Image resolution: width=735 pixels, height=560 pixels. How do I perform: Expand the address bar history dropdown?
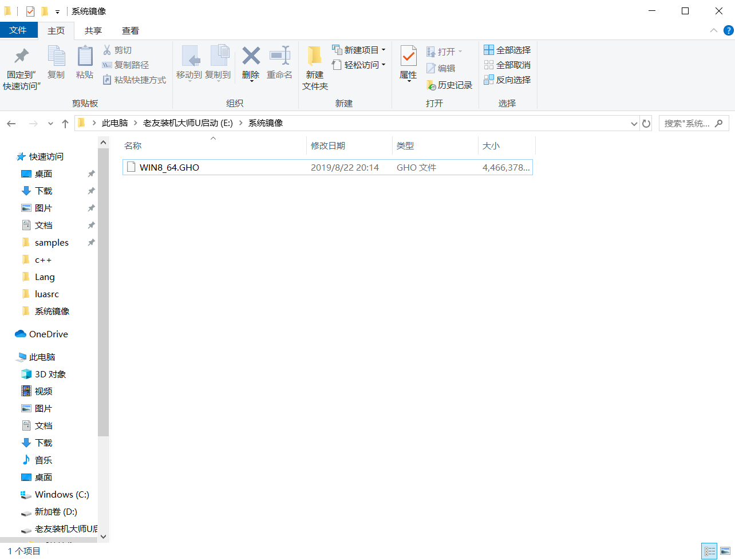[634, 124]
